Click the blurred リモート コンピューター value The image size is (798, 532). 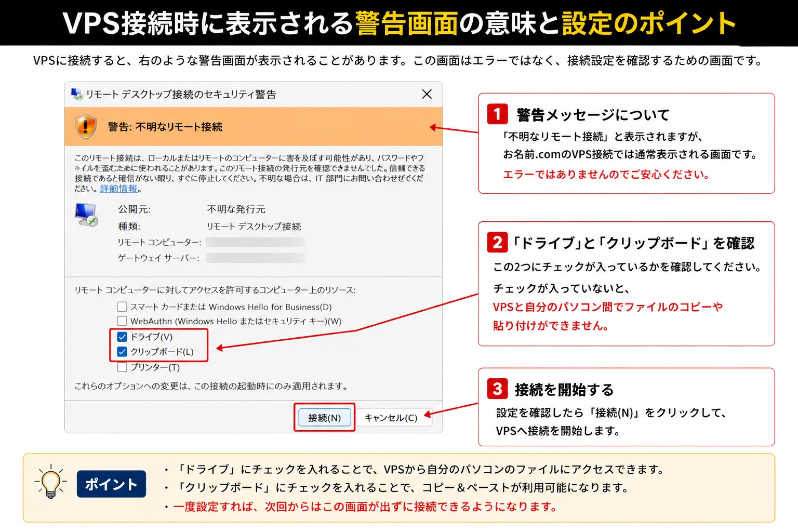point(255,242)
